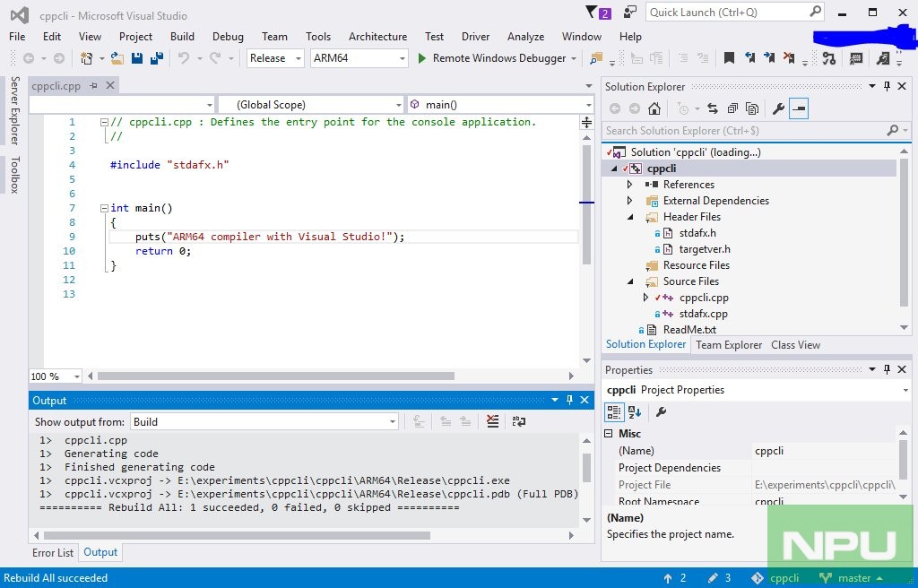Open the Release configuration dropdown
This screenshot has height=588, width=918.
(275, 58)
